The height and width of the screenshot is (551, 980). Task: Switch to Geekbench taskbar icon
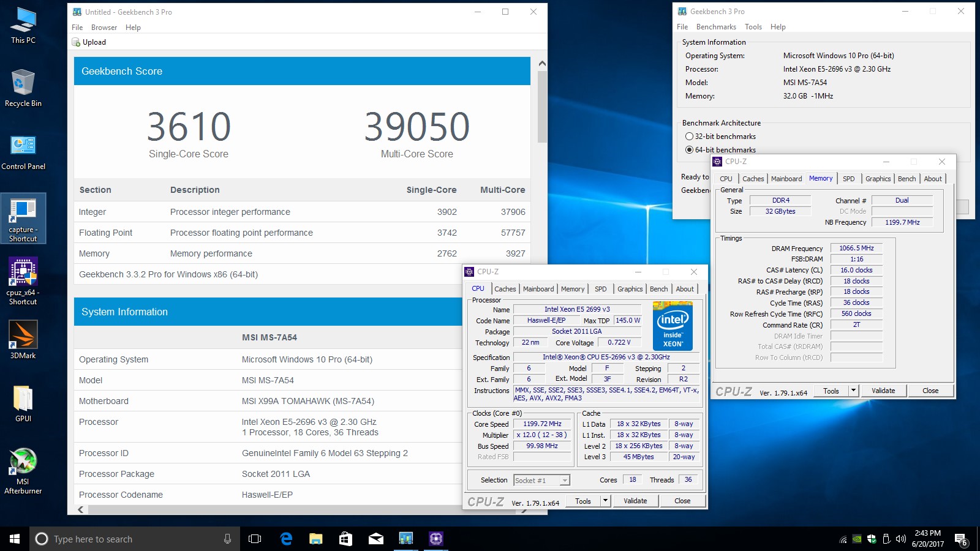405,539
